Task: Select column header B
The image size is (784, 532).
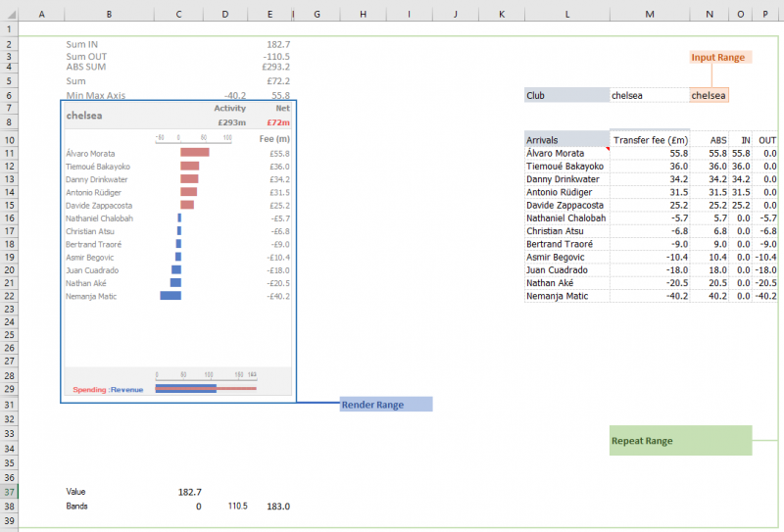Action: (x=108, y=15)
